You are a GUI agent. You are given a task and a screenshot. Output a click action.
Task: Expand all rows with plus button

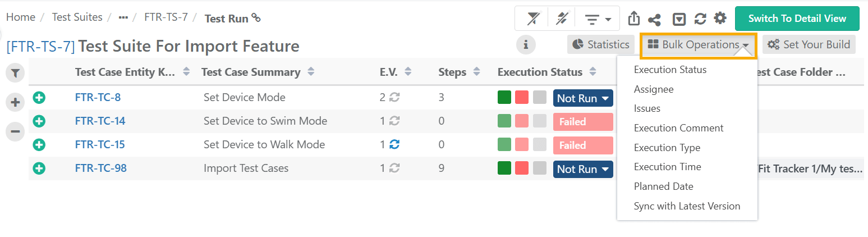coord(16,103)
